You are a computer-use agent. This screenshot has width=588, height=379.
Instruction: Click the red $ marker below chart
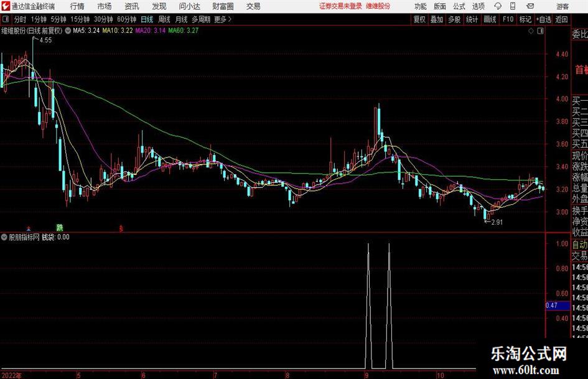pos(121,228)
